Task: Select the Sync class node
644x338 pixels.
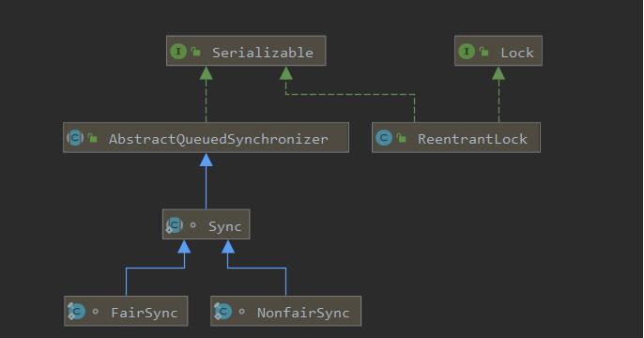Action: (x=206, y=224)
